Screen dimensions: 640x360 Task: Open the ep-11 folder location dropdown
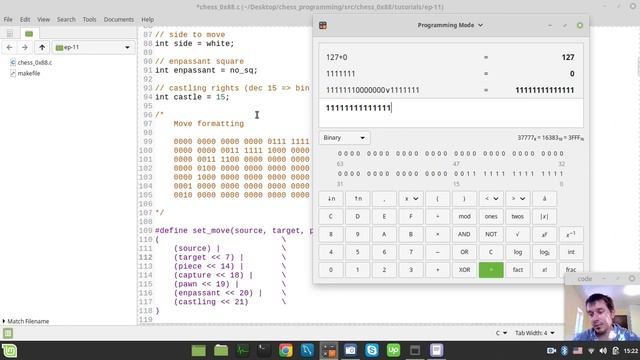click(x=93, y=47)
